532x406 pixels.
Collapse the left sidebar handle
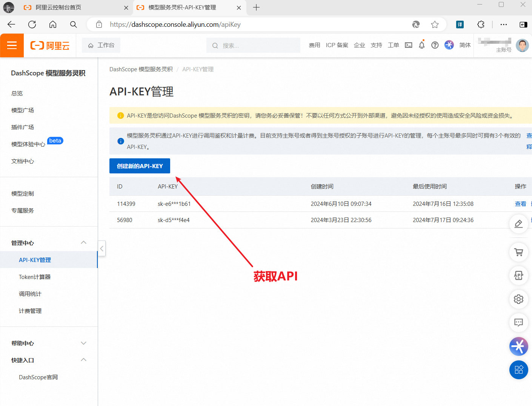pyautogui.click(x=101, y=248)
